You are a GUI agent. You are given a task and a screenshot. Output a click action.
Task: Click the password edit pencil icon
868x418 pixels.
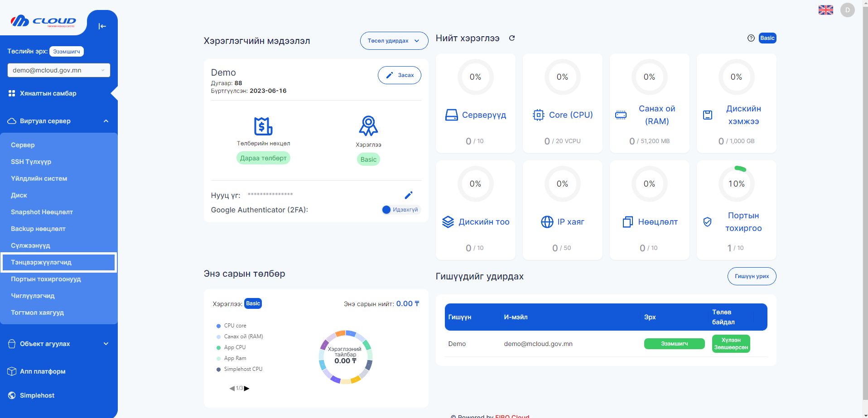[408, 195]
